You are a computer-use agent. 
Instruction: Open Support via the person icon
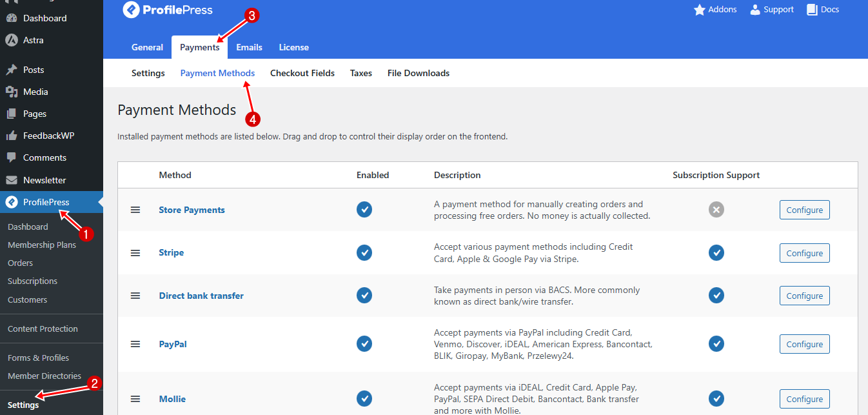click(x=755, y=10)
